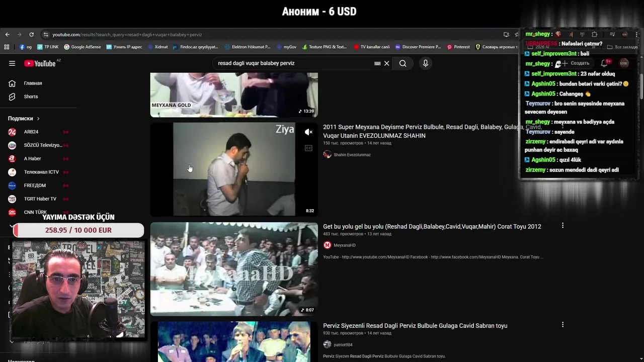
Task: Open the MeyxanaHD 8:07 video thumbnail
Action: [234, 269]
